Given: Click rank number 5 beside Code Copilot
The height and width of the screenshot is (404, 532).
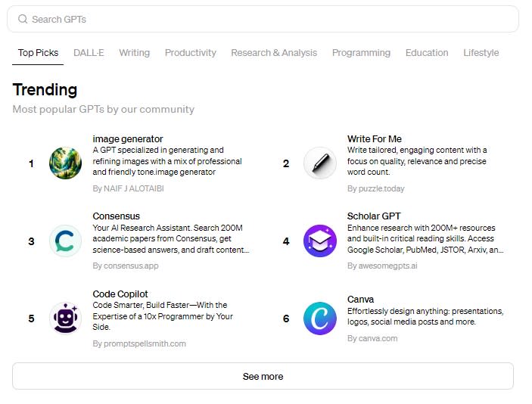Looking at the screenshot, I should (x=31, y=319).
